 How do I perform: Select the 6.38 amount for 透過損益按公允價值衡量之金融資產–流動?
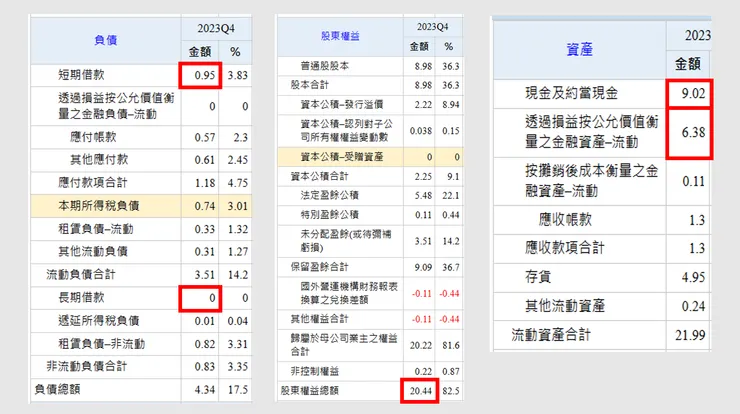coord(693,132)
